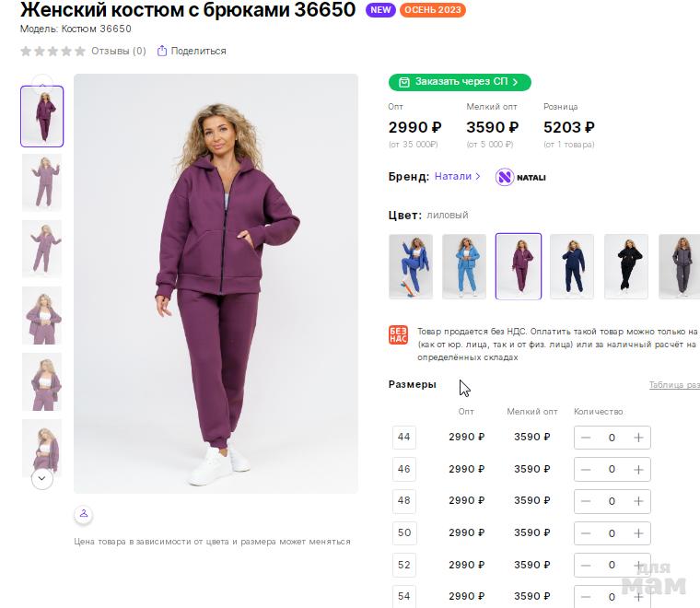Open the Натали brand link
Screen dimensions: 700x608
(458, 176)
